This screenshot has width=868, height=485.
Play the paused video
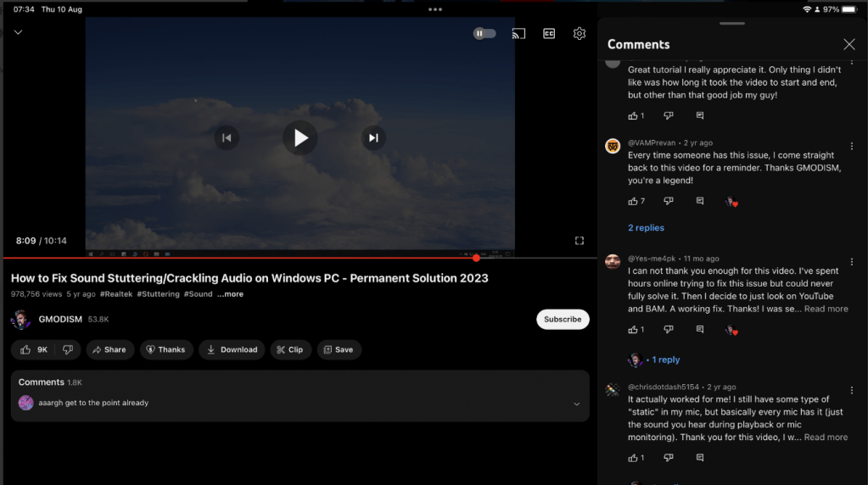(300, 137)
